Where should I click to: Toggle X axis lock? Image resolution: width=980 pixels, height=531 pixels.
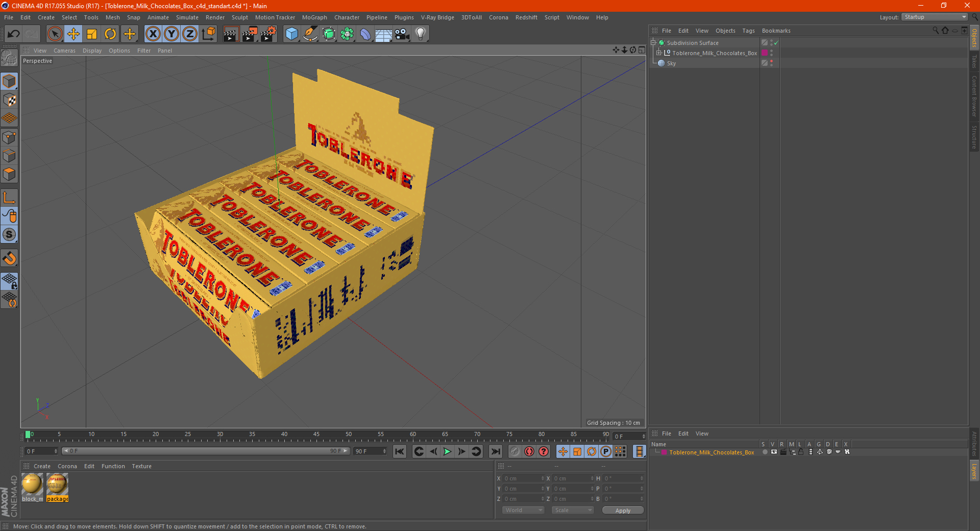[153, 34]
